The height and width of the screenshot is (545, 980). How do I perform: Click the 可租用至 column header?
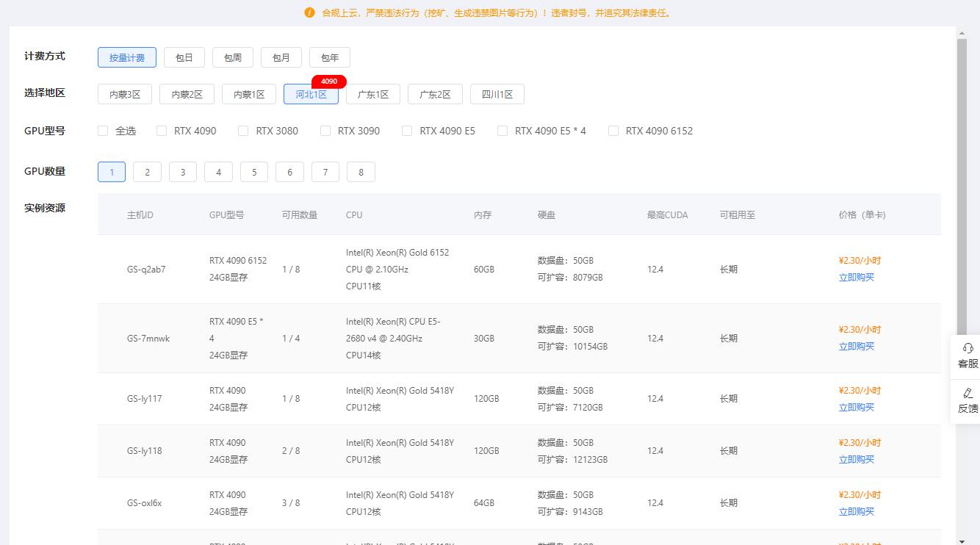[x=738, y=215]
